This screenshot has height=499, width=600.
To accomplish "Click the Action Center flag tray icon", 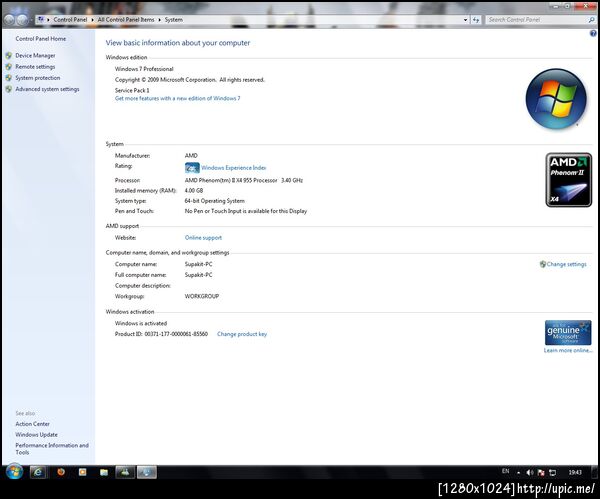I will click(541, 473).
